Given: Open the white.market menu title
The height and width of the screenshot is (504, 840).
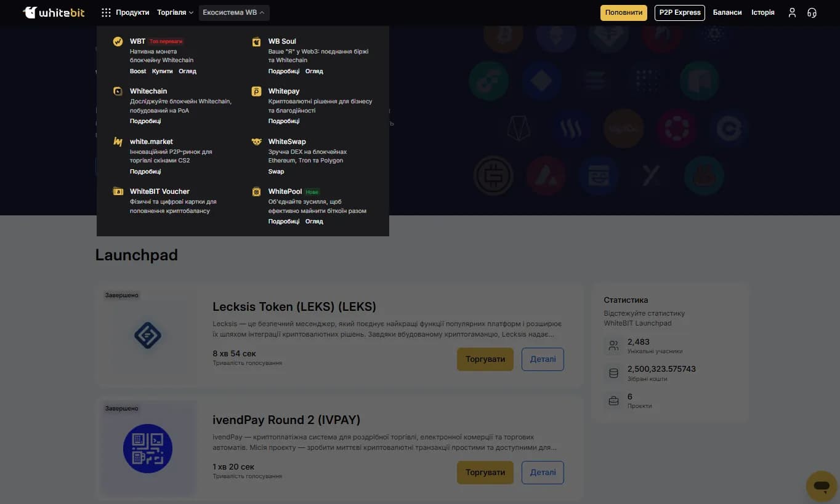Looking at the screenshot, I should (x=151, y=142).
